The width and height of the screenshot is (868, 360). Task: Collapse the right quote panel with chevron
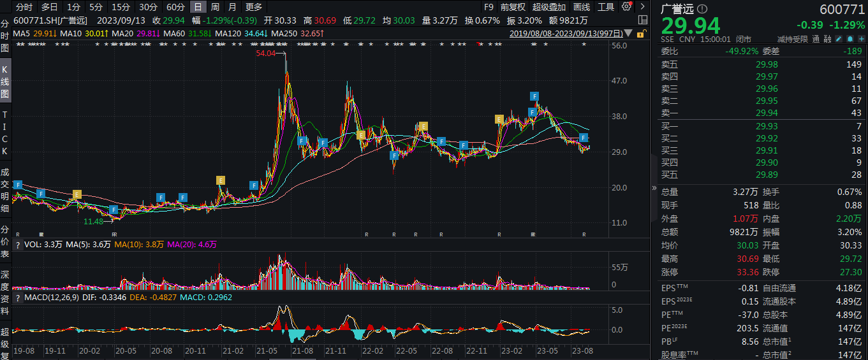click(x=654, y=188)
